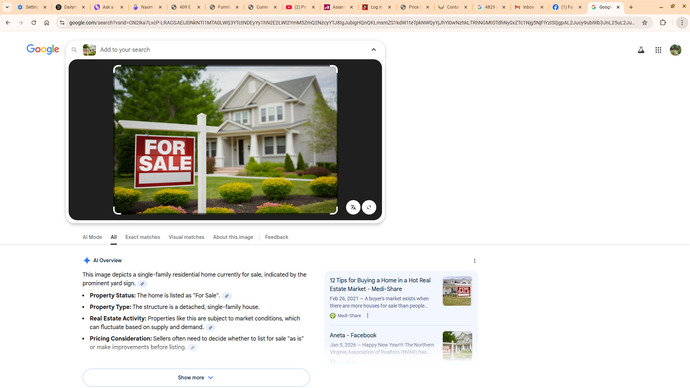The image size is (690, 388).
Task: Open AI Overview three-dot options
Action: point(474,261)
